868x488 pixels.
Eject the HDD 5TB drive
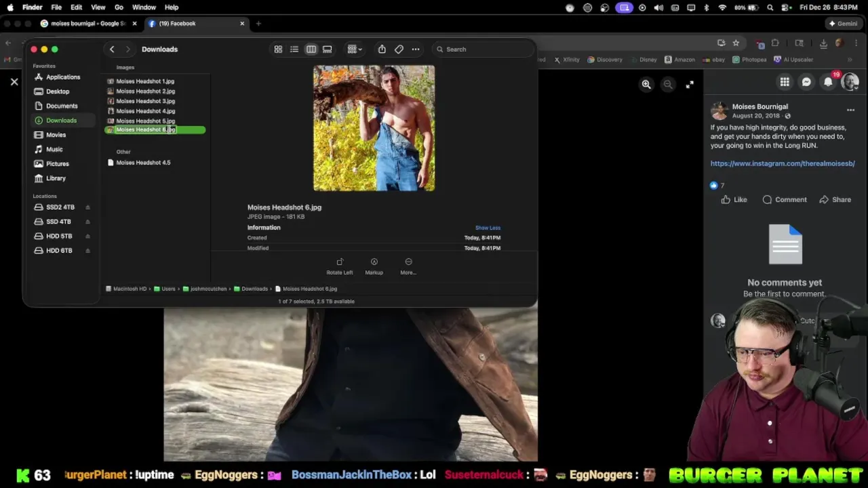87,236
